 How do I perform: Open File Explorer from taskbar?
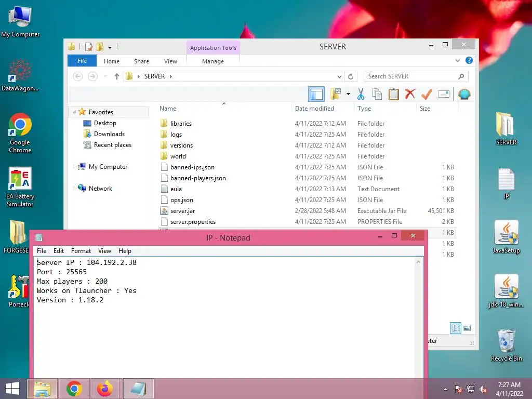(43, 389)
